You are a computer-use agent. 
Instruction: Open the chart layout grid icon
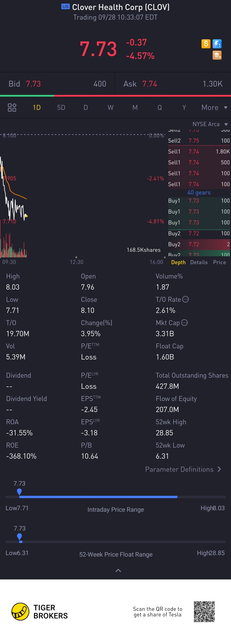tap(12, 108)
